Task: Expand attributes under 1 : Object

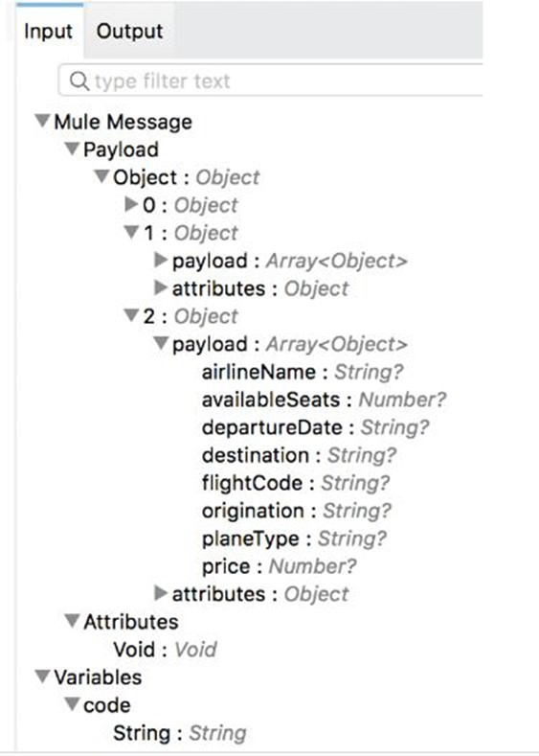Action: click(x=161, y=287)
